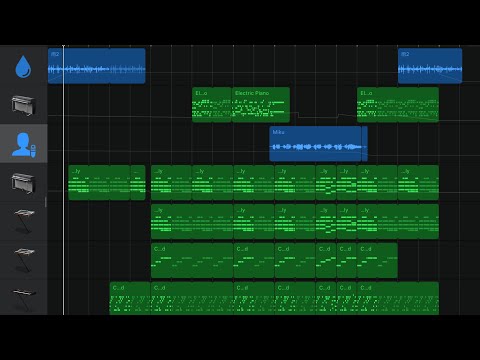Tap the track header panel resize handle
This screenshot has height=360, width=480.
coord(46,202)
